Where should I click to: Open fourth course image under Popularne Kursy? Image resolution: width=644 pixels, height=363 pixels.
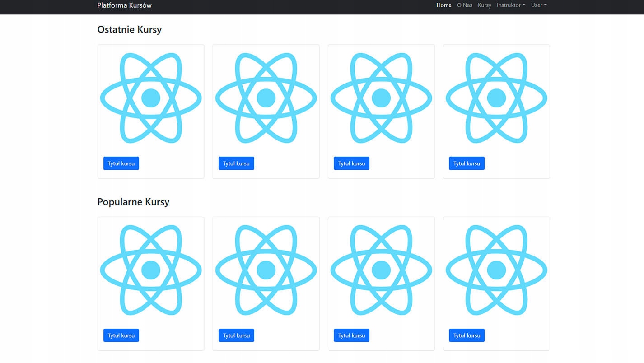(x=496, y=270)
